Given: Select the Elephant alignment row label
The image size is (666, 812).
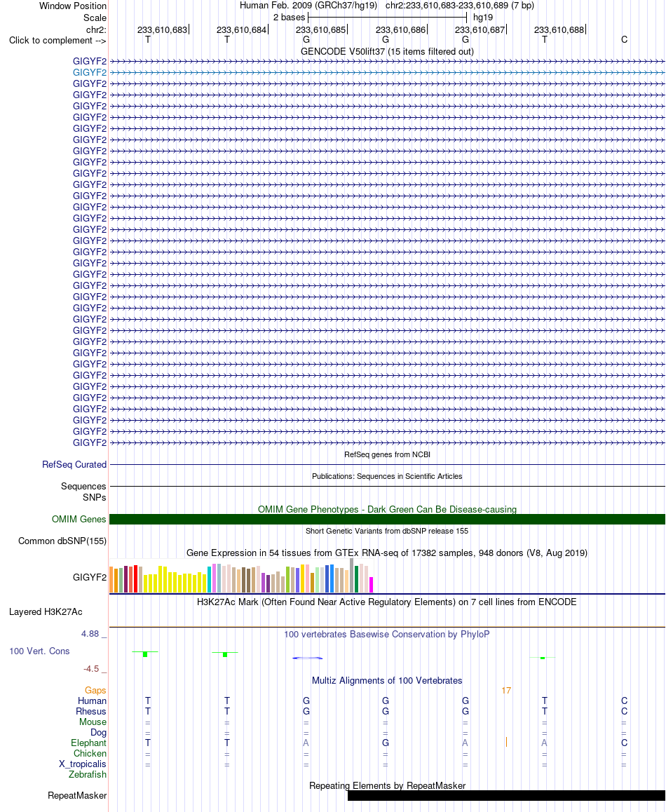Looking at the screenshot, I should click(x=88, y=743).
